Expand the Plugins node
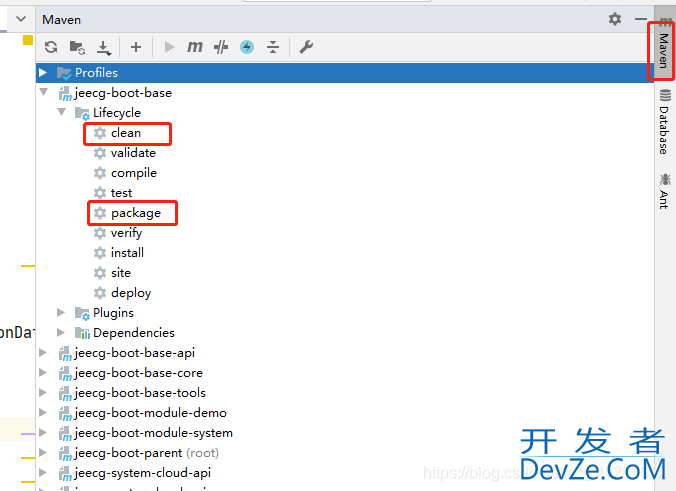This screenshot has height=491, width=676. [x=61, y=312]
